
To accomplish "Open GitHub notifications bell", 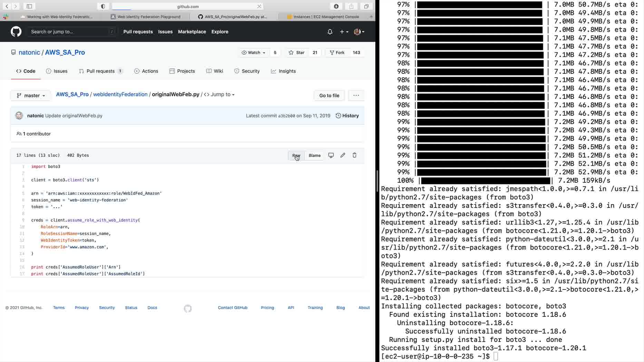I will coord(330,32).
